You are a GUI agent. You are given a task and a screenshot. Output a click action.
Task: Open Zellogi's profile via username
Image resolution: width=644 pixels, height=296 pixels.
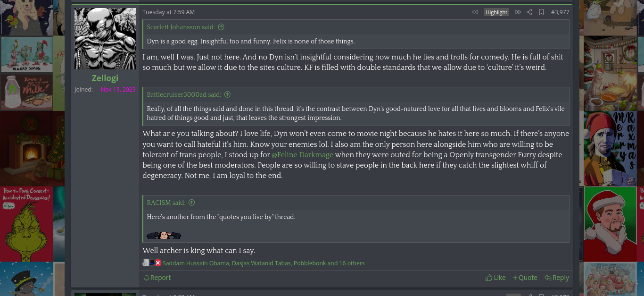click(105, 78)
